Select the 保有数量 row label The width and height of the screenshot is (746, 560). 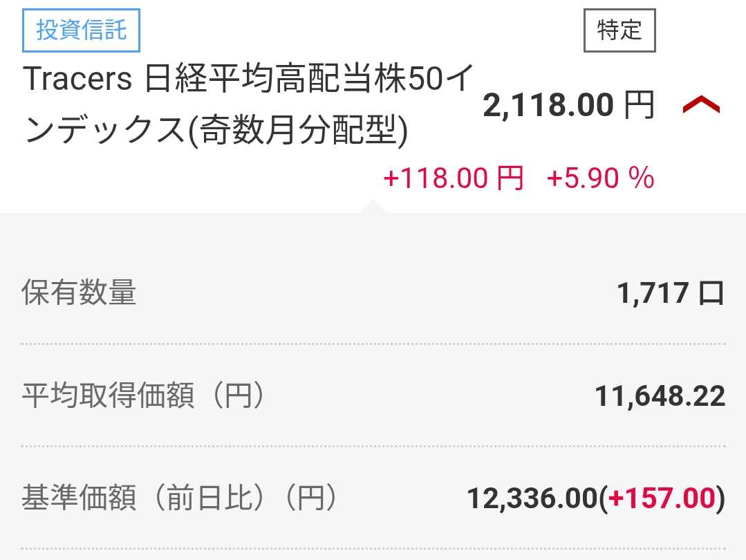tap(79, 293)
